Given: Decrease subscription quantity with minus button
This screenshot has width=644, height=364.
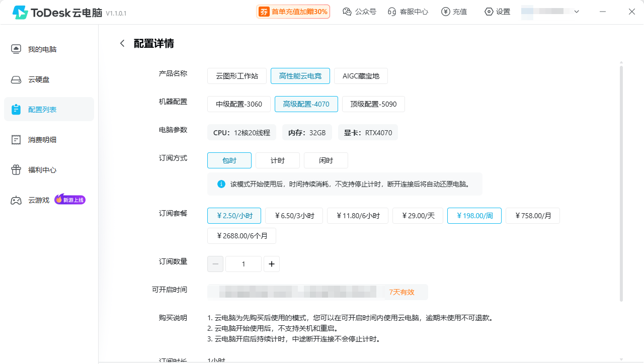Looking at the screenshot, I should (215, 264).
